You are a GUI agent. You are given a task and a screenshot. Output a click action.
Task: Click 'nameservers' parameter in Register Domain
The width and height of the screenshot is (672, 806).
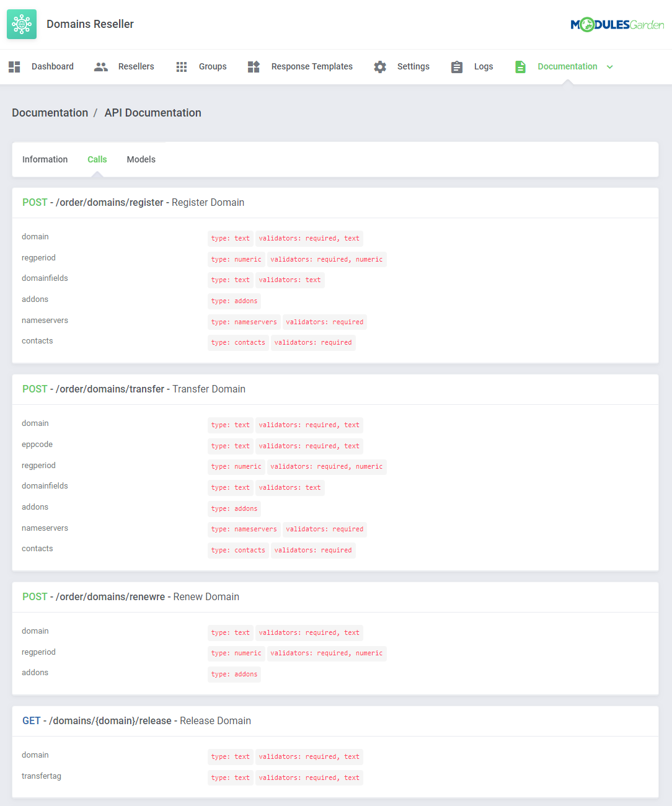coord(45,321)
